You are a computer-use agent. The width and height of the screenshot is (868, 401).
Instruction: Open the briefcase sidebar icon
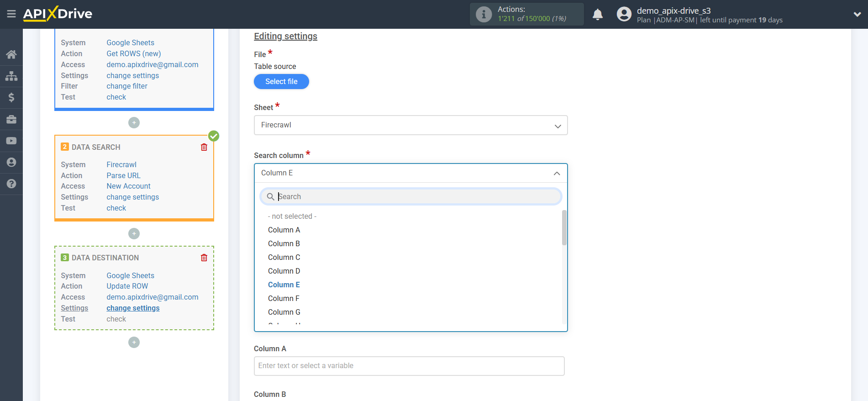[11, 119]
